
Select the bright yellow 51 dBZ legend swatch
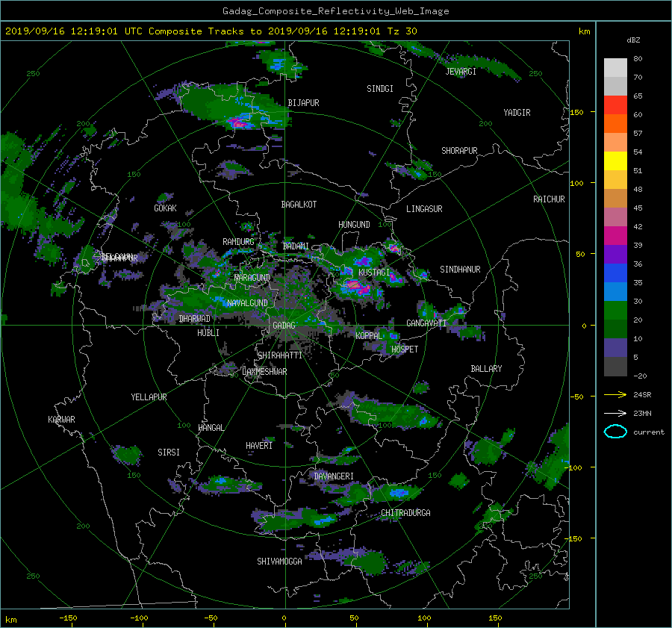click(615, 161)
